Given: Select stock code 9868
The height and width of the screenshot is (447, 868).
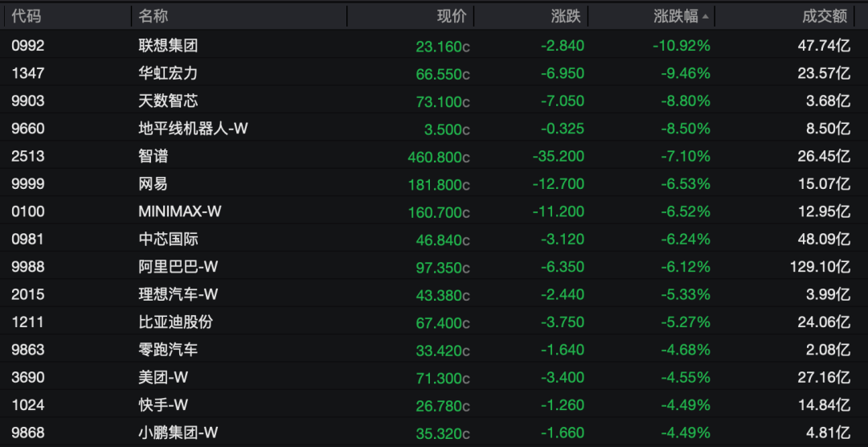Looking at the screenshot, I should point(27,433).
